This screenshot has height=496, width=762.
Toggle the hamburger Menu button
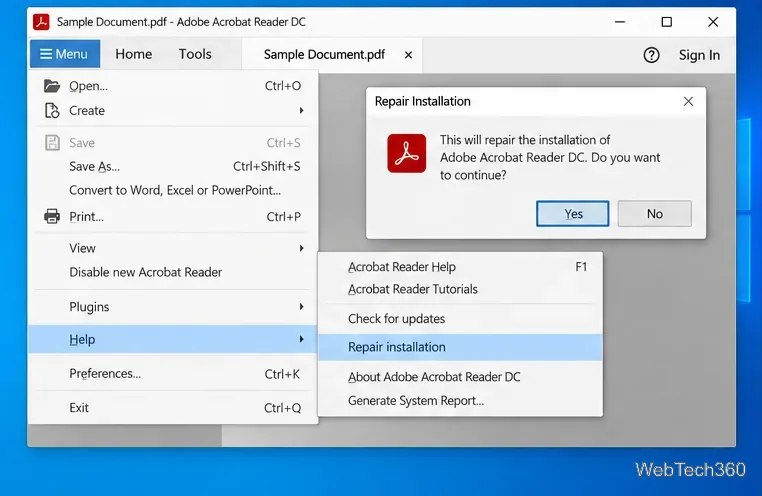point(65,54)
